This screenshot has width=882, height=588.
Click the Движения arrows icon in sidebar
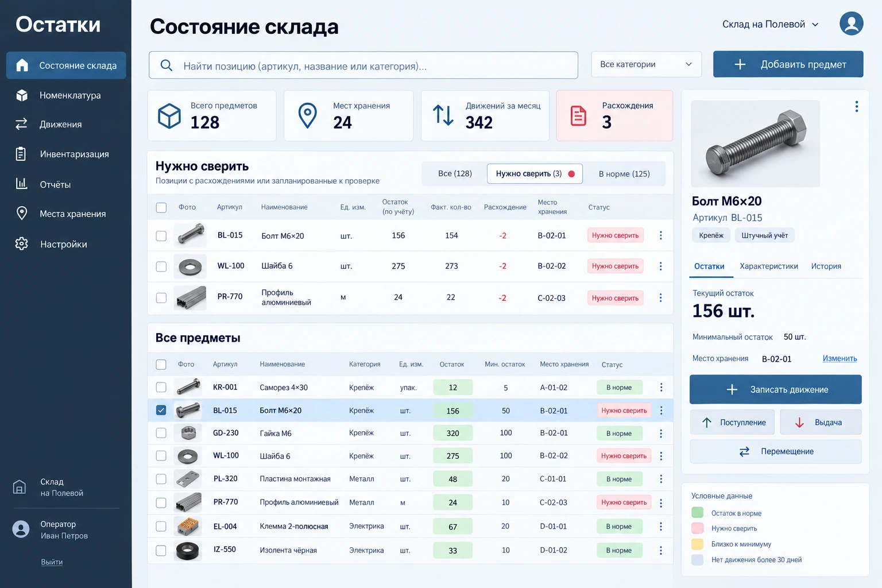click(21, 124)
